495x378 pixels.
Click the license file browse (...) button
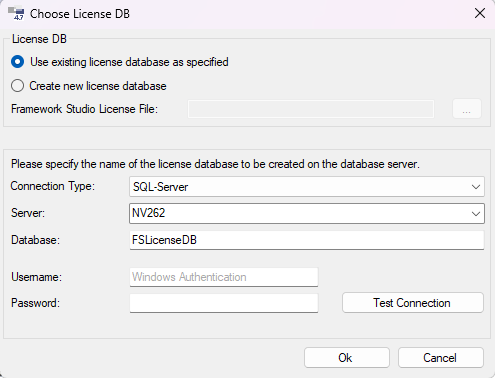tap(467, 109)
